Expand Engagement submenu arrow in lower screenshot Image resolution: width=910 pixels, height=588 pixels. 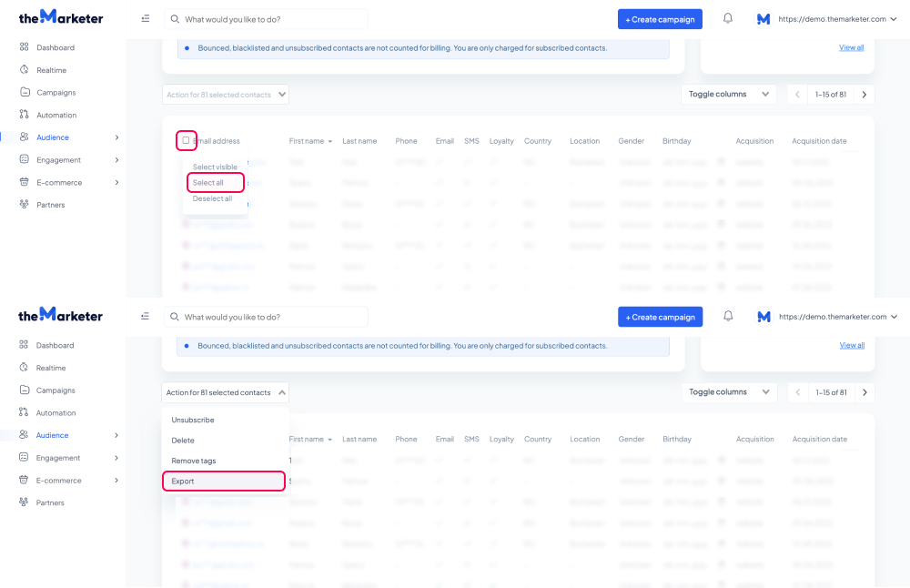[x=116, y=458]
